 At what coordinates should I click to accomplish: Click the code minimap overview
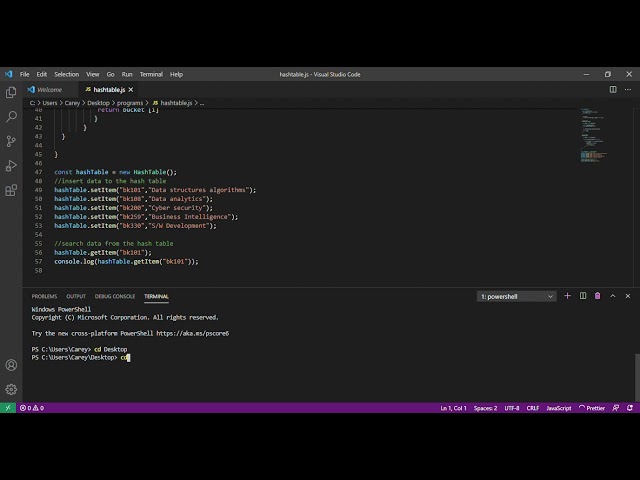coord(592,136)
